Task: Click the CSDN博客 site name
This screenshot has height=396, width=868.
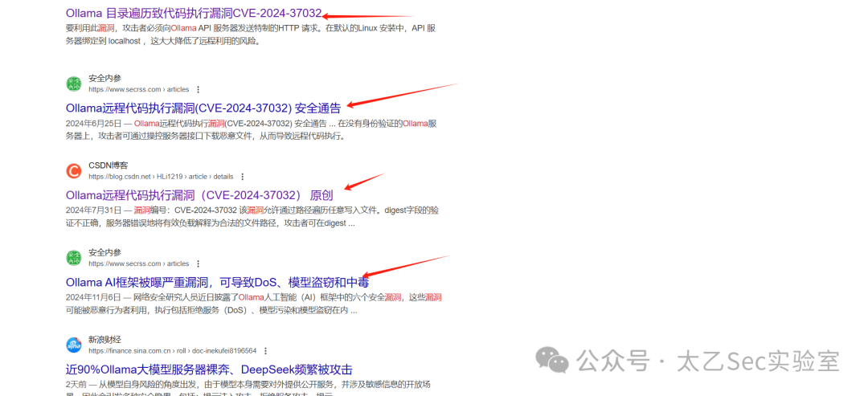Action: (x=108, y=165)
